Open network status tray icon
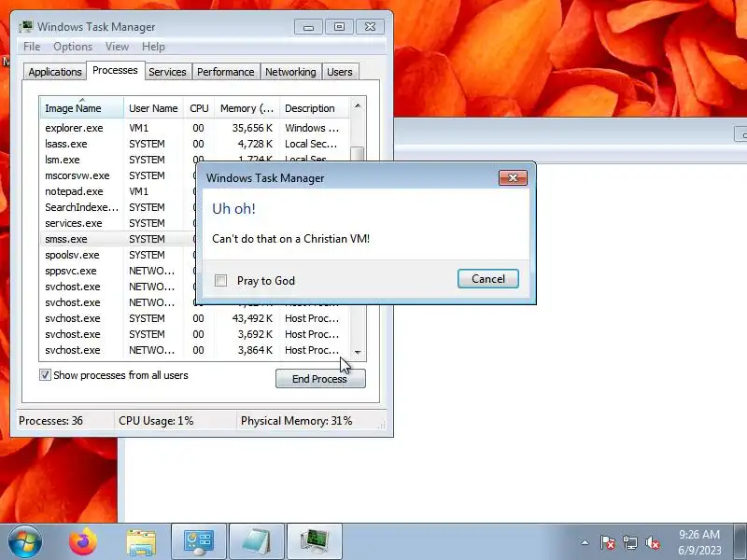Screen dimensions: 747x560 click(629, 542)
